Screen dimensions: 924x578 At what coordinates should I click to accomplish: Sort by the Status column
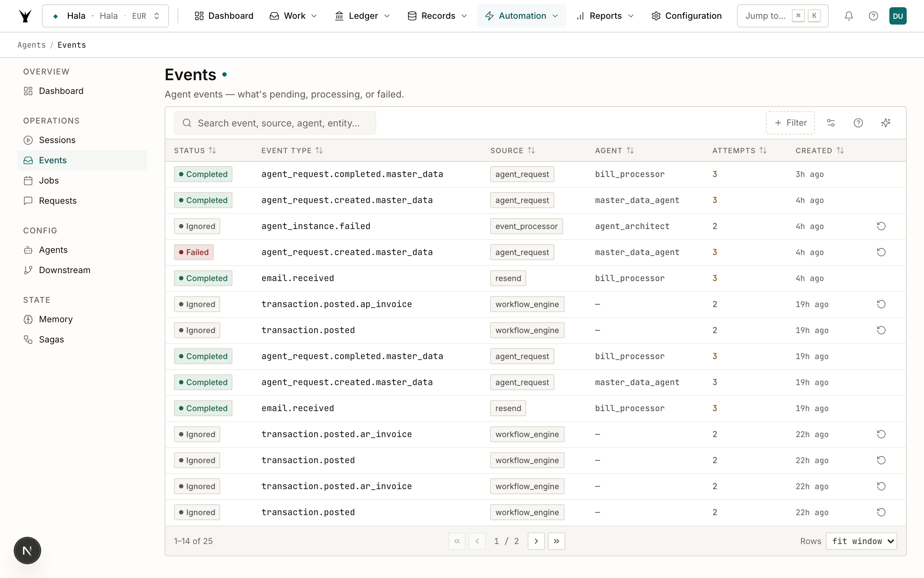[195, 151]
